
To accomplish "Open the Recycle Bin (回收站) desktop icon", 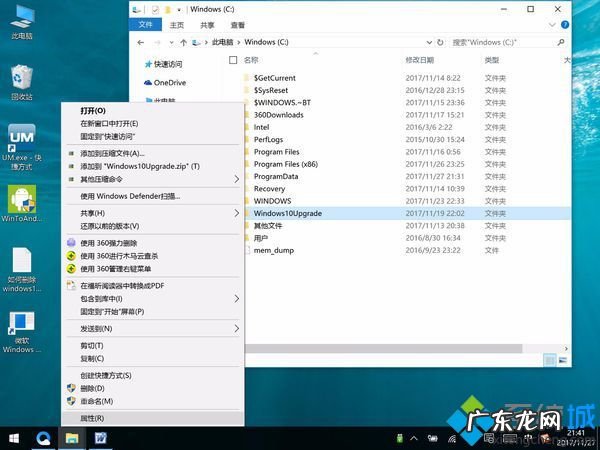I will (21, 83).
